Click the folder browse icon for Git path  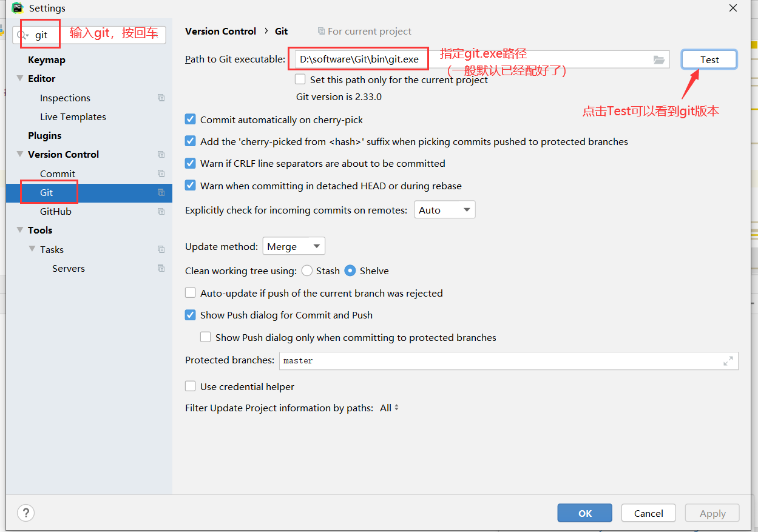pyautogui.click(x=659, y=59)
